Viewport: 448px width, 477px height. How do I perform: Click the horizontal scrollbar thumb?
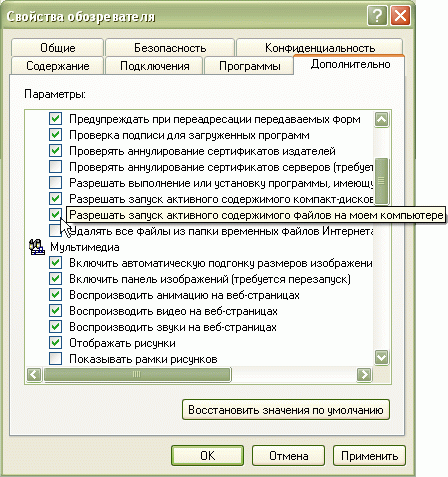coord(137,374)
